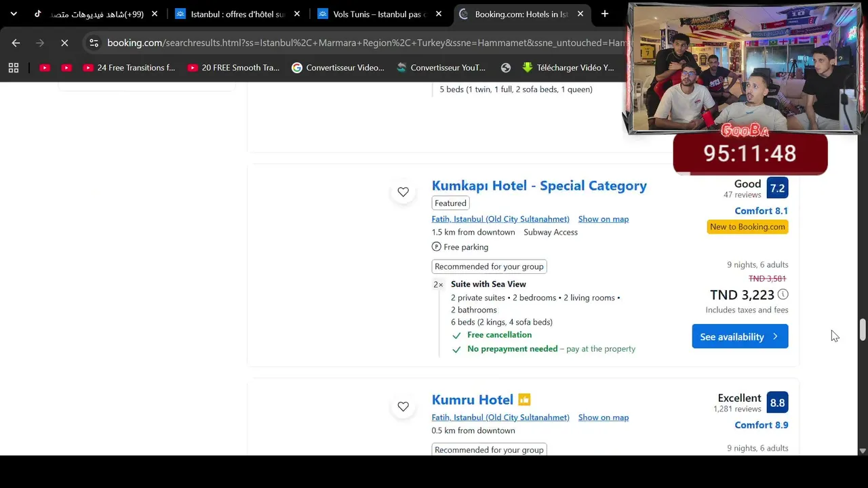This screenshot has height=488, width=868.
Task: Switch to 'Vols Tunis – Istanbul' tab
Action: [378, 14]
